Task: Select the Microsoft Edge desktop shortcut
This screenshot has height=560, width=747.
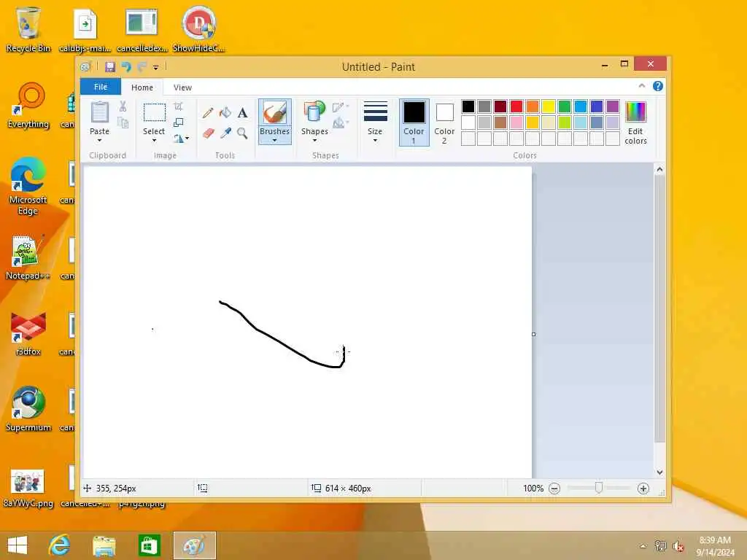Action: [28, 186]
